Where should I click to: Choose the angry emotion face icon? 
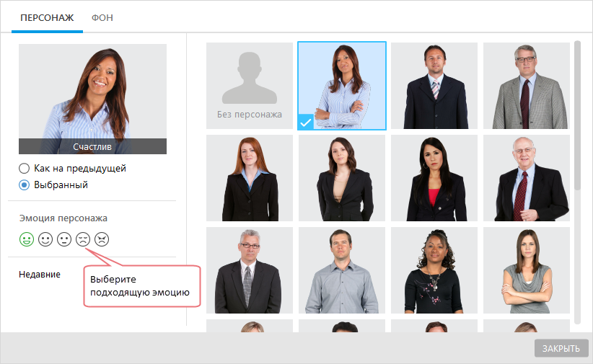pos(102,239)
